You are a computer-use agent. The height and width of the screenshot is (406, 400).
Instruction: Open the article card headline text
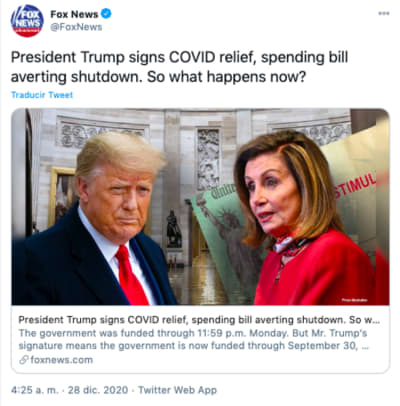pos(199,320)
